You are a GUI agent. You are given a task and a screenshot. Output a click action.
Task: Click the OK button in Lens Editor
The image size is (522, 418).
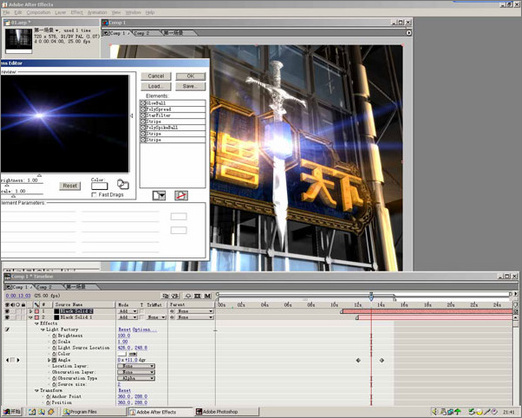coord(190,76)
